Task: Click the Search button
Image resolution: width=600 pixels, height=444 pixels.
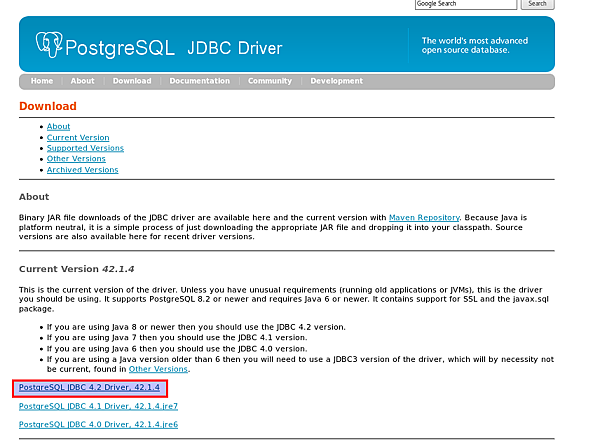Action: point(537,4)
